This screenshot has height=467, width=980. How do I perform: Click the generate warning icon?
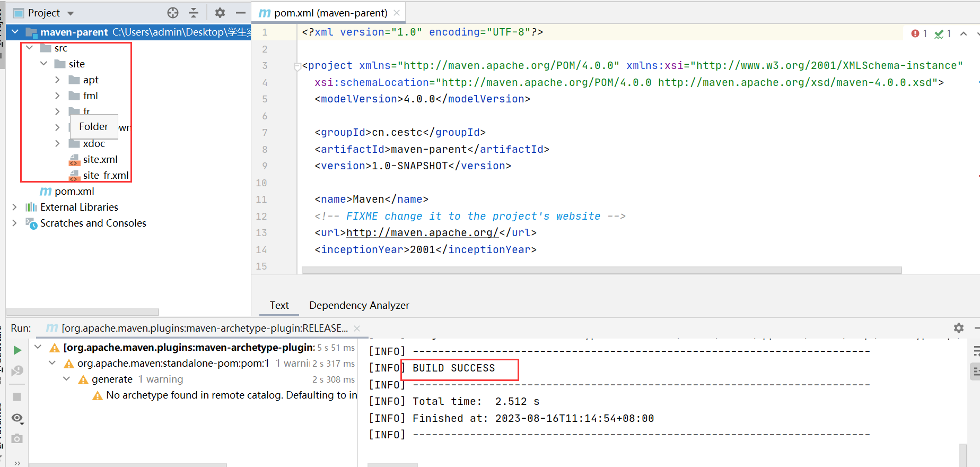(83, 379)
